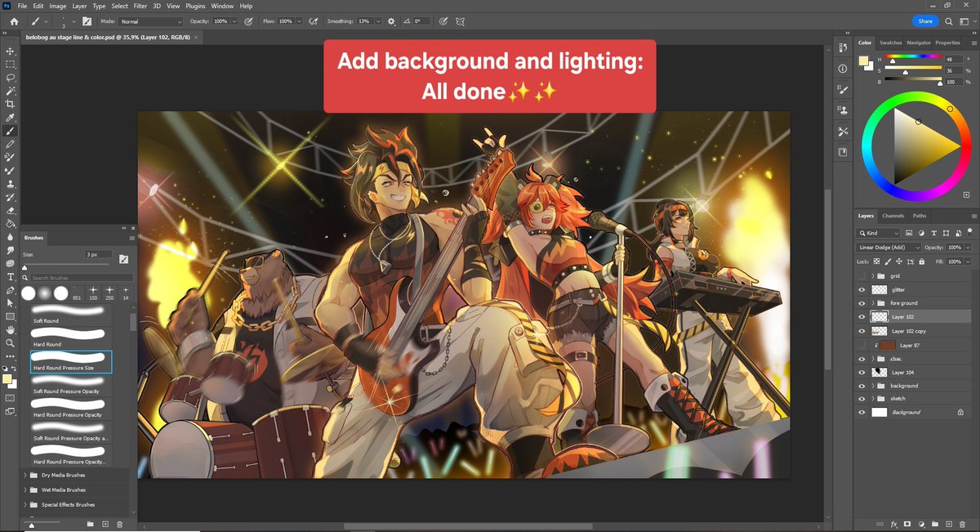Select the Horizontal Type tool

pyautogui.click(x=10, y=276)
